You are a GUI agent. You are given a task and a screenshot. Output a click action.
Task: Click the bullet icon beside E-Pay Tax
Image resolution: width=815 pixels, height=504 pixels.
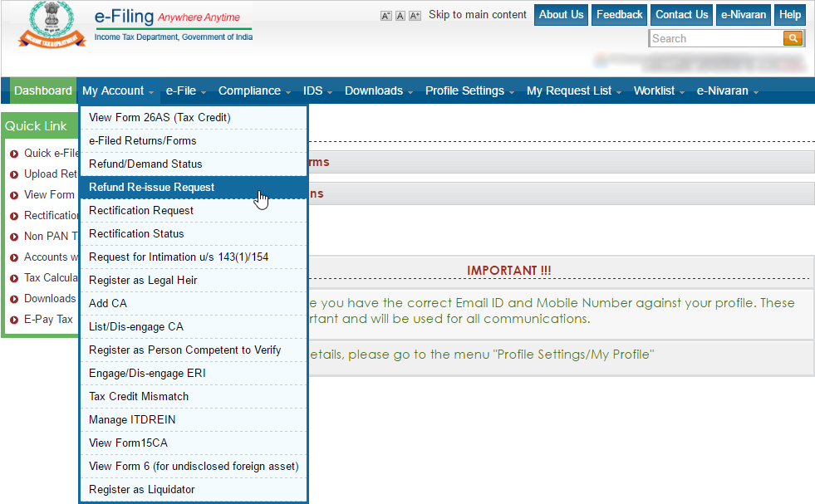point(14,320)
